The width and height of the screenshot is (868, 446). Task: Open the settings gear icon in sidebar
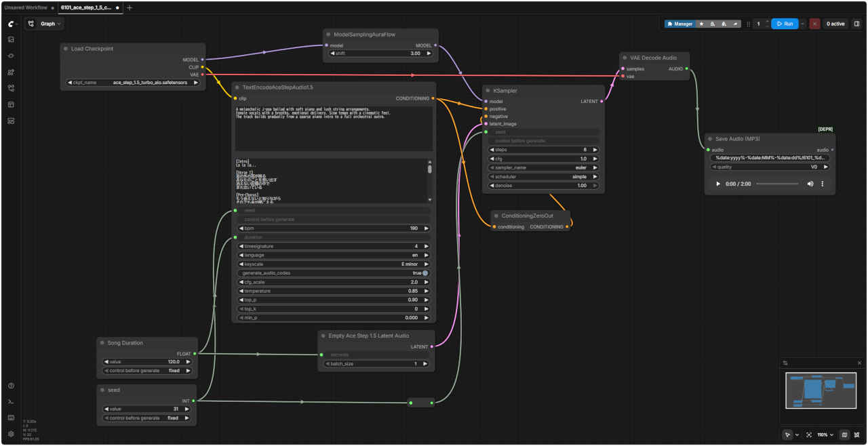click(x=11, y=434)
